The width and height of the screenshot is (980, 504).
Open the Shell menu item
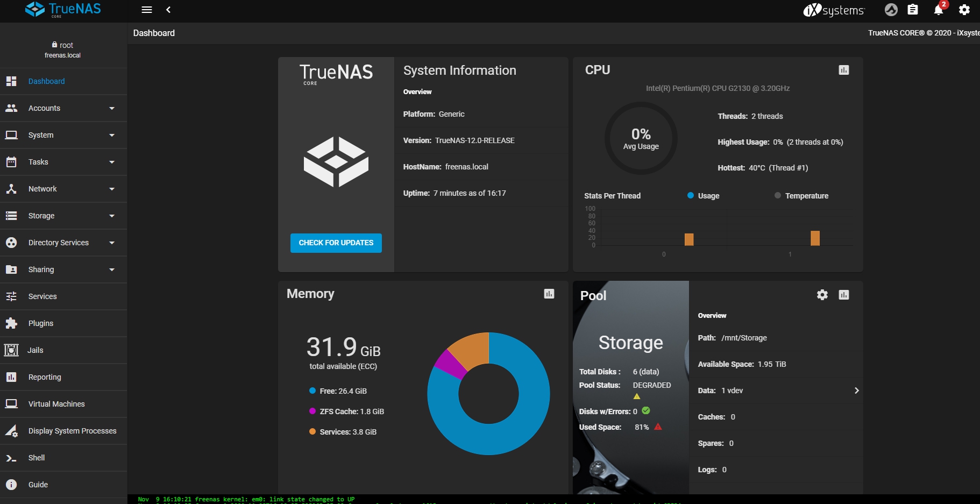63,458
